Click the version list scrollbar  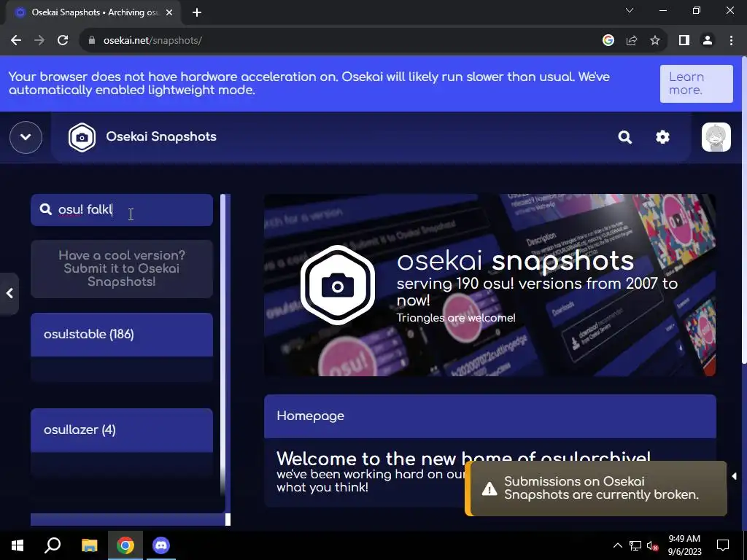[x=222, y=345]
